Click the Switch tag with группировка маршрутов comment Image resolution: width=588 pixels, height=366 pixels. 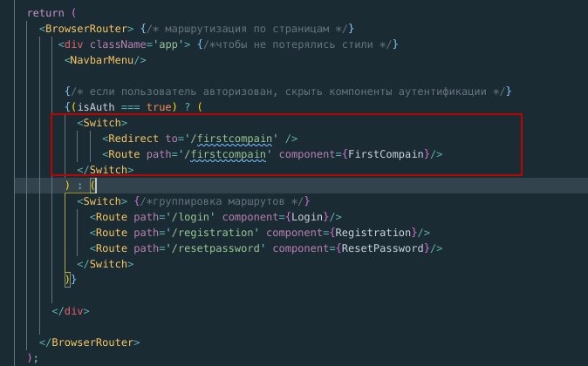(x=102, y=201)
